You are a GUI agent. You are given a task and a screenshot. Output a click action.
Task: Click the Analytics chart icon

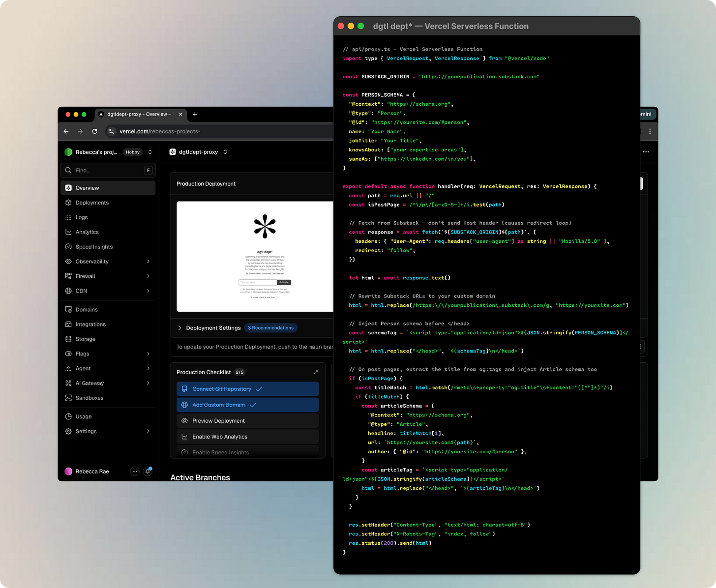point(68,232)
